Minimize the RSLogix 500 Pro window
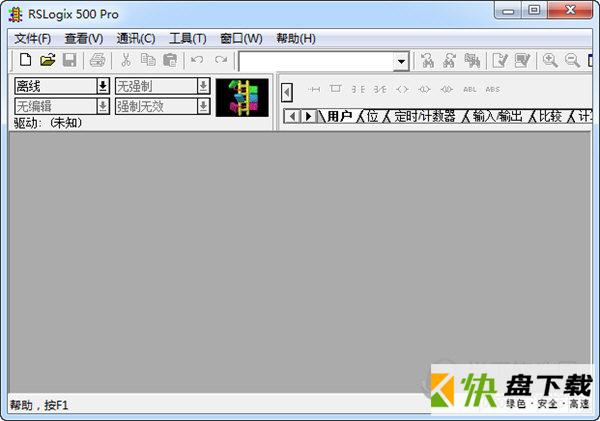 pos(508,11)
